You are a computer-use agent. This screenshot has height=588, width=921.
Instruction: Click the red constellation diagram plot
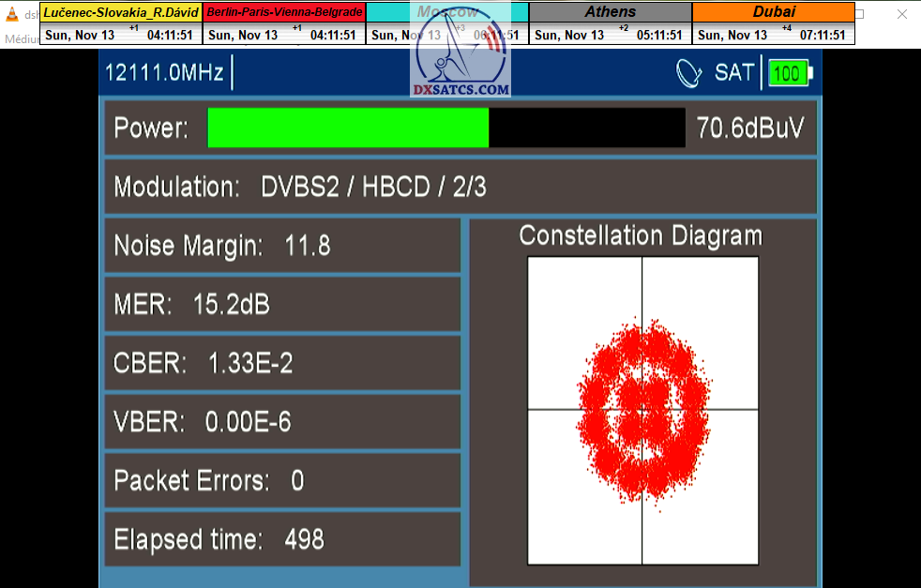[x=643, y=413]
